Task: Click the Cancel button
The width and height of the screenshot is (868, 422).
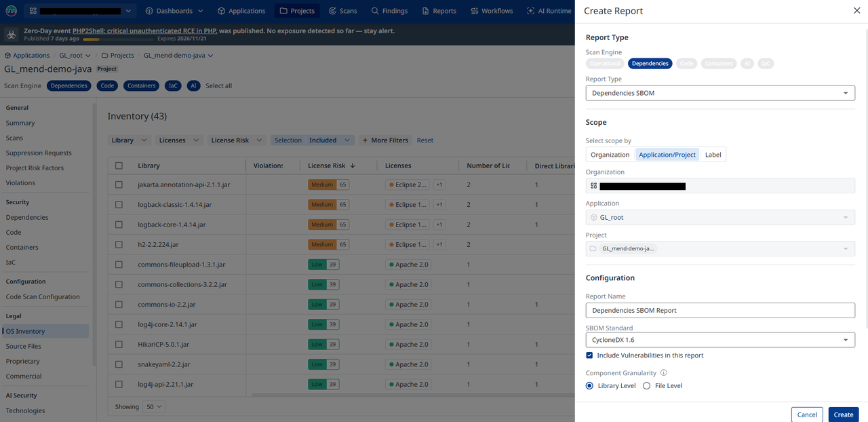Action: [x=807, y=415]
